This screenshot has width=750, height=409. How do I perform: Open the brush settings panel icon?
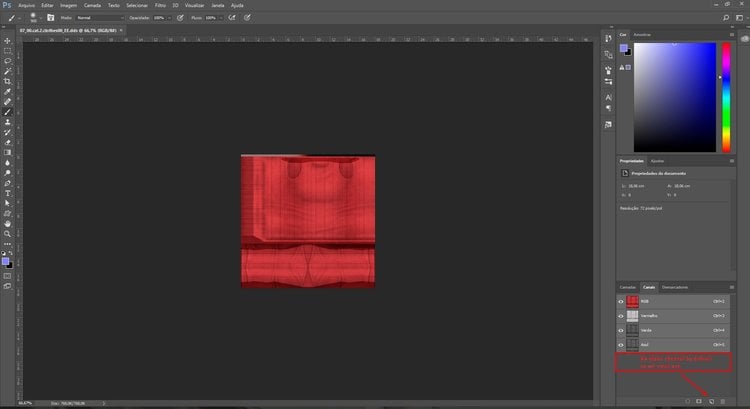pyautogui.click(x=50, y=18)
